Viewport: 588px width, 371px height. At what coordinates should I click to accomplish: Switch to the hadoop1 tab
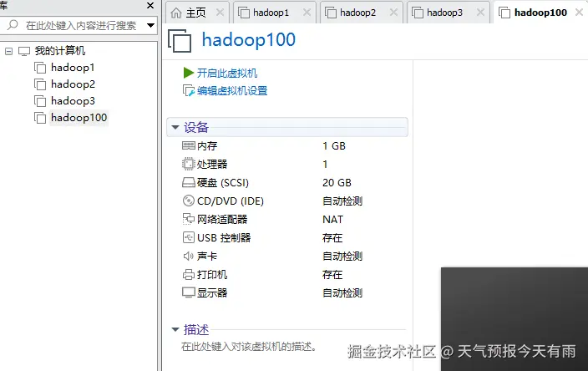click(275, 13)
